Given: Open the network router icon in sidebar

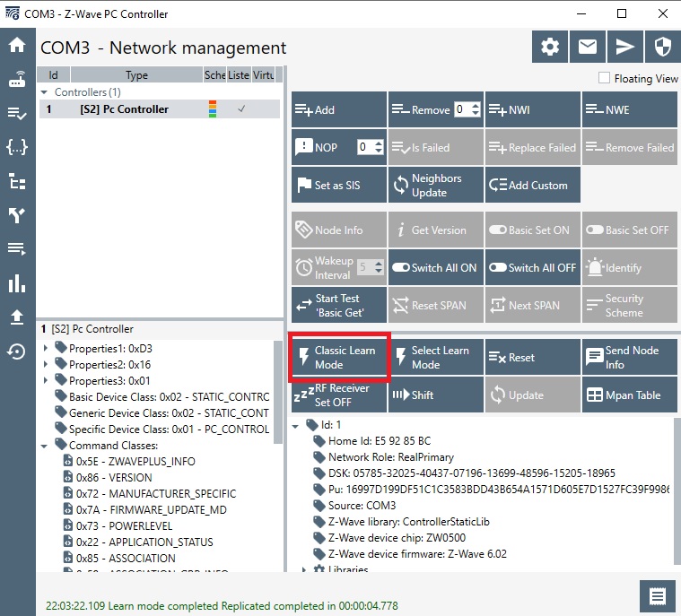Looking at the screenshot, I should point(17,80).
